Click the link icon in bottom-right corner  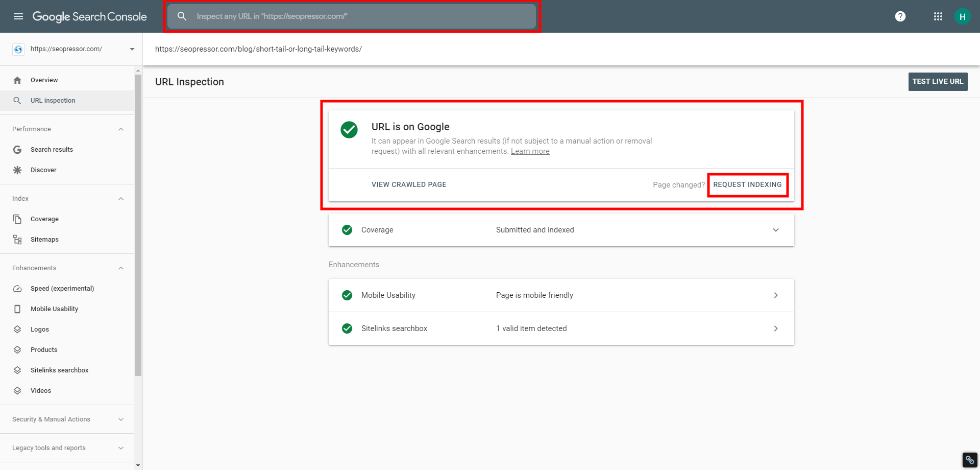[970, 460]
